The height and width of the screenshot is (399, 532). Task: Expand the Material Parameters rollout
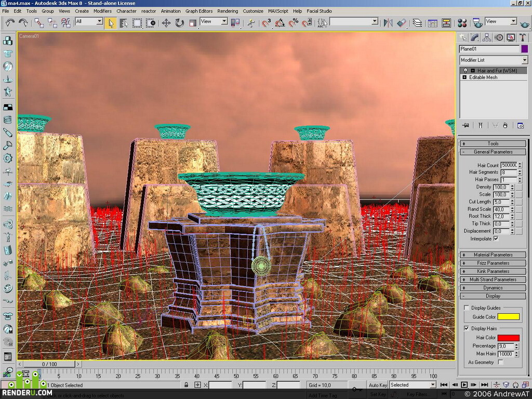coord(493,255)
